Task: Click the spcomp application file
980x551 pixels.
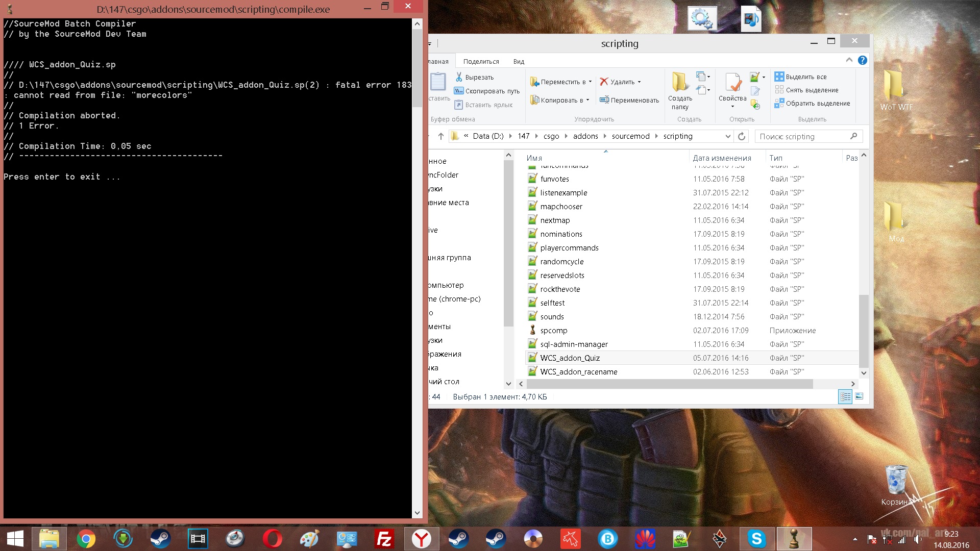Action: point(553,331)
